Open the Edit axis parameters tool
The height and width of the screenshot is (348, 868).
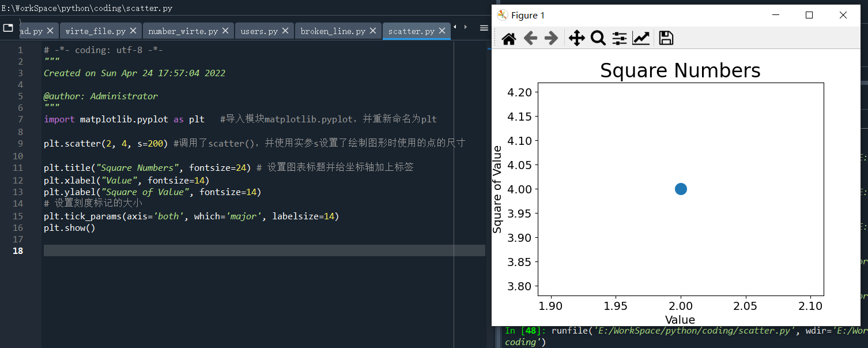click(641, 39)
